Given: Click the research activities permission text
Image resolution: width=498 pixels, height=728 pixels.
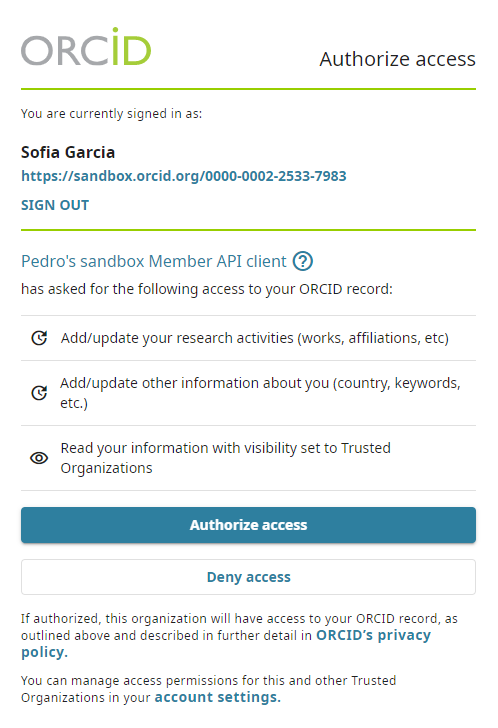Looking at the screenshot, I should click(255, 338).
